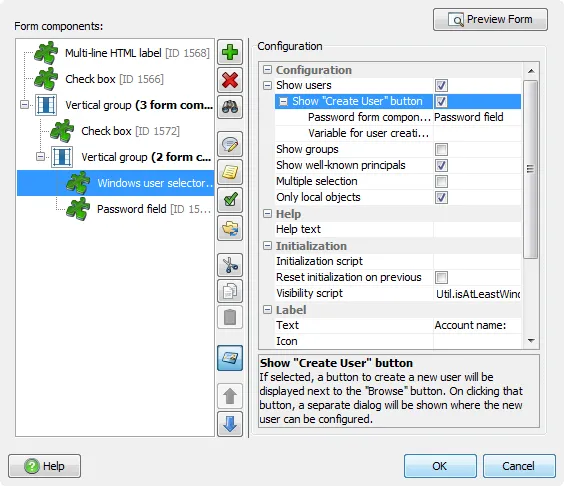Enable Reset initialization on previous checkbox
564x486 pixels.
click(441, 278)
